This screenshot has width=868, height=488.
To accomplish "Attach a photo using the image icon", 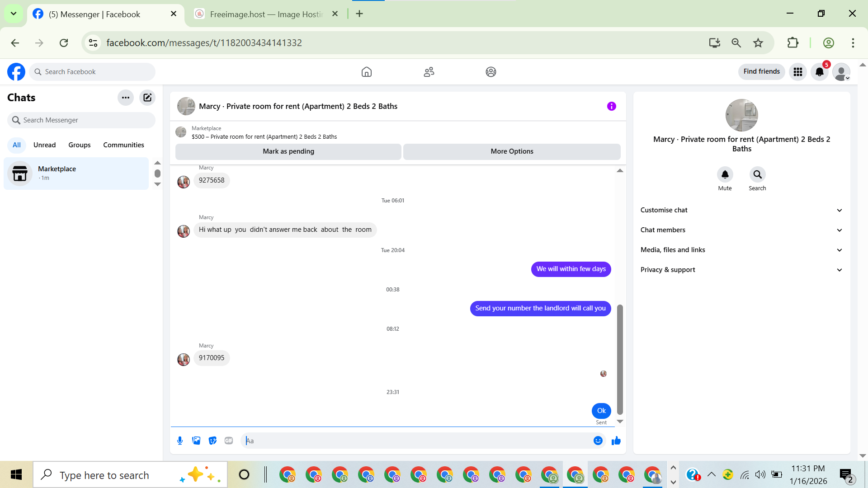I will point(196,441).
